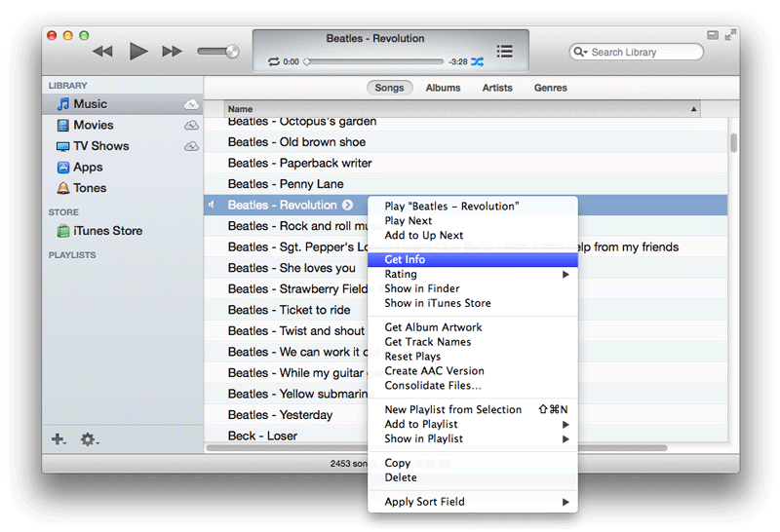
Task: Click the Play button in the toolbar
Action: pos(137,52)
